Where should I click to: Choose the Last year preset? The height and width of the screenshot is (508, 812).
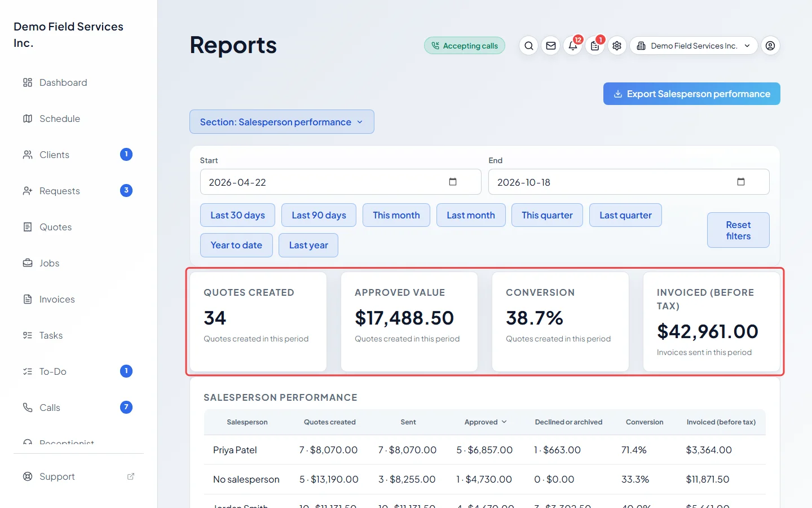pyautogui.click(x=308, y=245)
